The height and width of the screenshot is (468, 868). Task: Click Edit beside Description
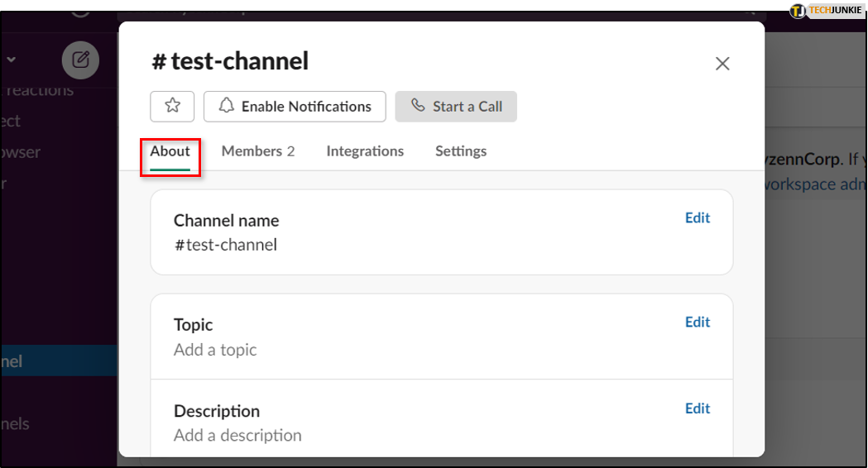coord(698,408)
